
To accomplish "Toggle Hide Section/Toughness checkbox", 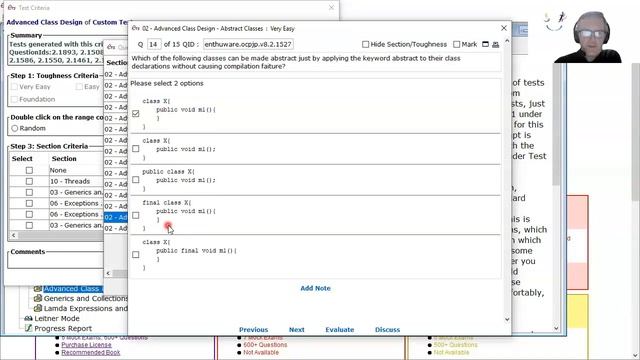I will [365, 44].
